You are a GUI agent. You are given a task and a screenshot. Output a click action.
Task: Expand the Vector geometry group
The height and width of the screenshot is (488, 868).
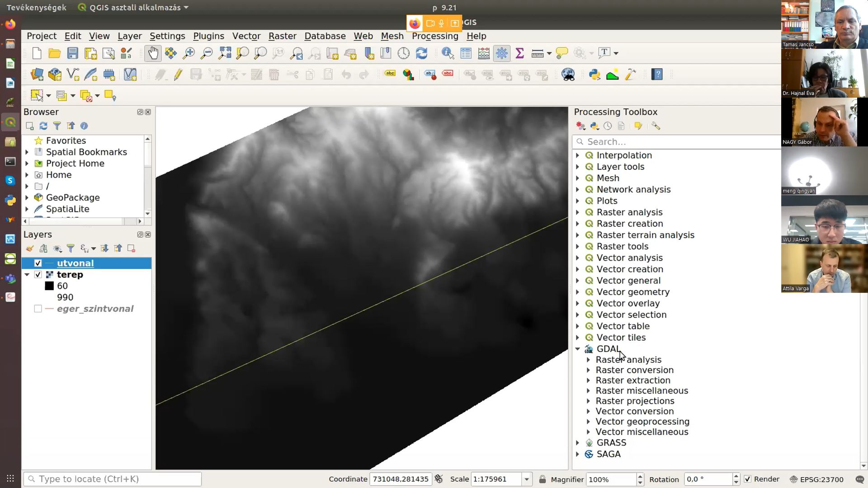(578, 292)
